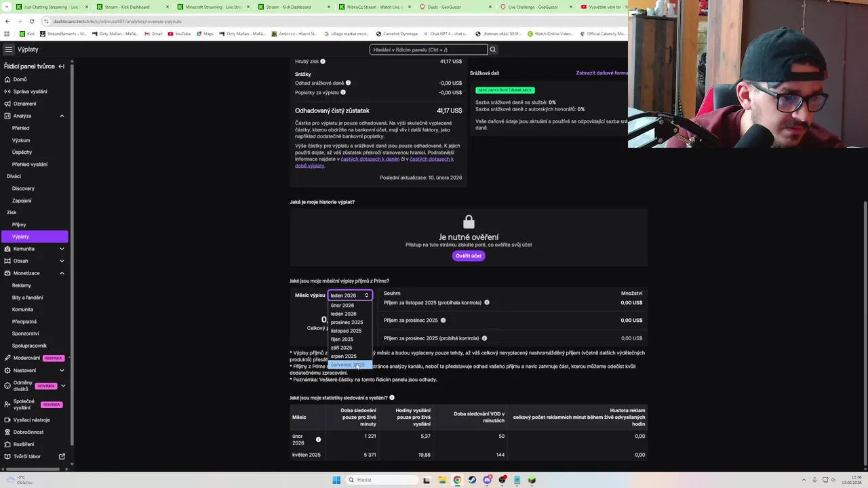Viewport: 868px width, 488px height.
Task: Focus the Hledání v řídicím panelu search box
Action: click(428, 49)
